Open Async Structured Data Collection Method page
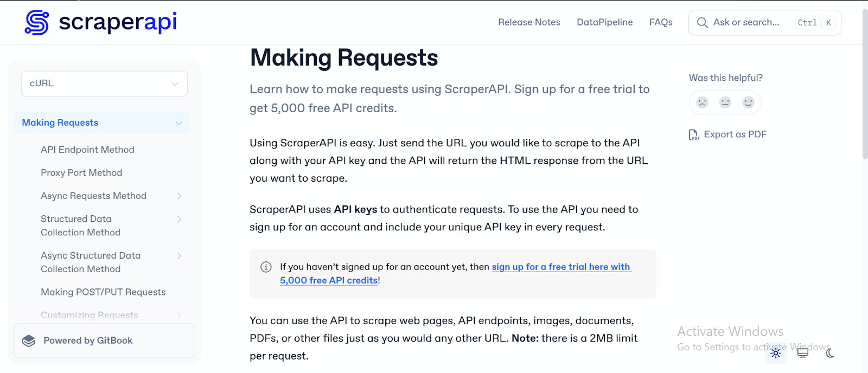Screen dimensions: 868x373 [x=91, y=262]
